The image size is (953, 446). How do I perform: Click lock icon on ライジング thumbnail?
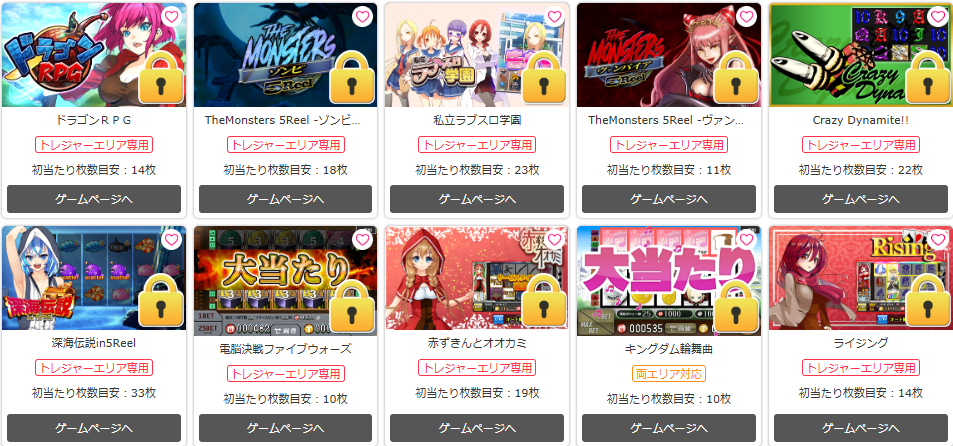pyautogui.click(x=927, y=300)
